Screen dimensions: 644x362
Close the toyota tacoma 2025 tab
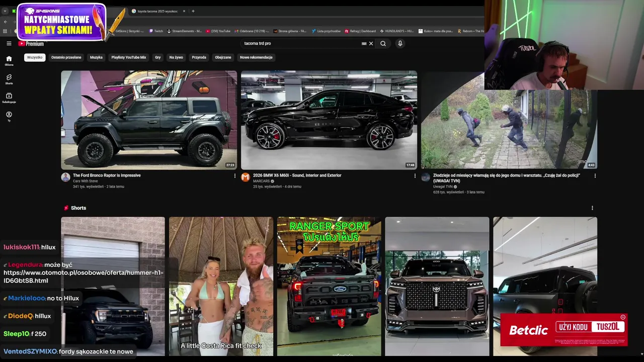coord(184,11)
